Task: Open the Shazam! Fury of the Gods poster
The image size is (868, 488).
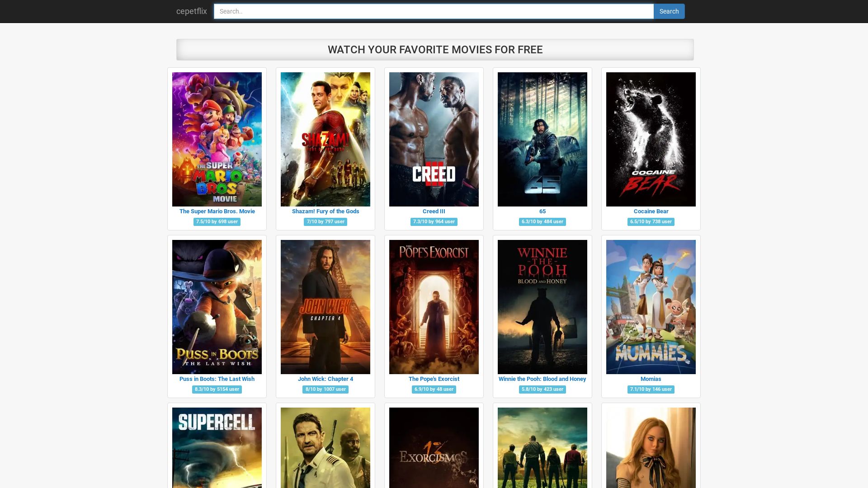Action: point(325,139)
